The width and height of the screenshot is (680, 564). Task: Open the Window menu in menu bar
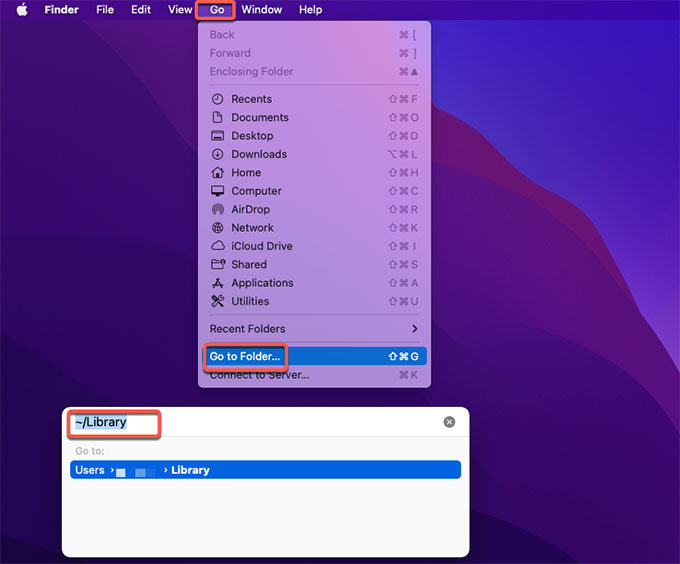(262, 10)
